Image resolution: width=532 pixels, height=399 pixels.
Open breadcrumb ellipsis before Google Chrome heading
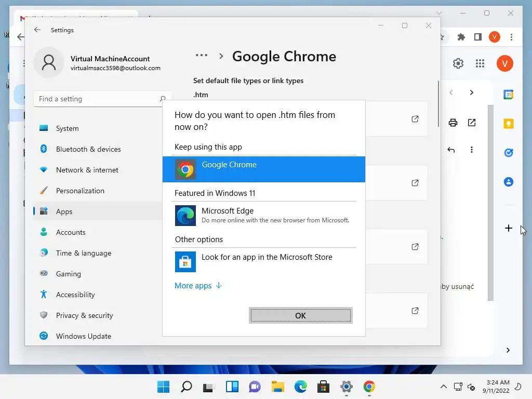point(202,55)
